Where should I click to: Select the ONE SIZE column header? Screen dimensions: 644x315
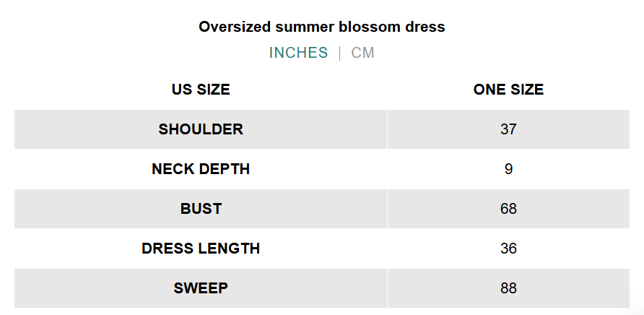pos(508,90)
